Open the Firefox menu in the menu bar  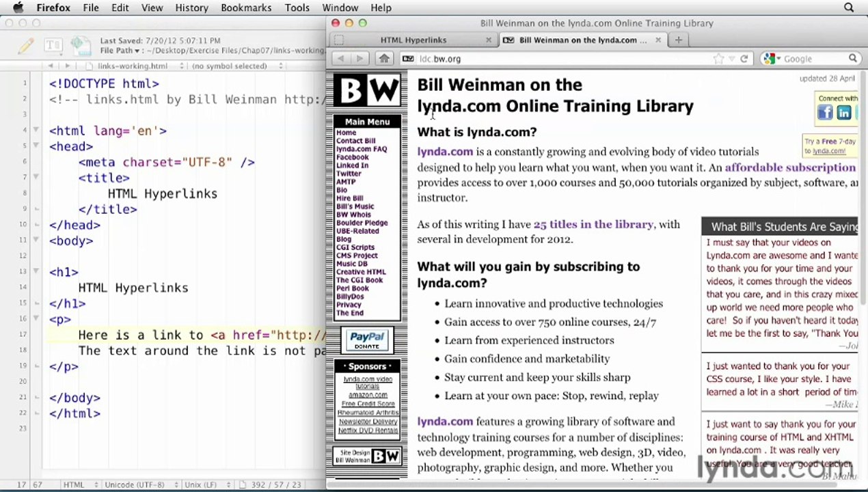point(53,8)
